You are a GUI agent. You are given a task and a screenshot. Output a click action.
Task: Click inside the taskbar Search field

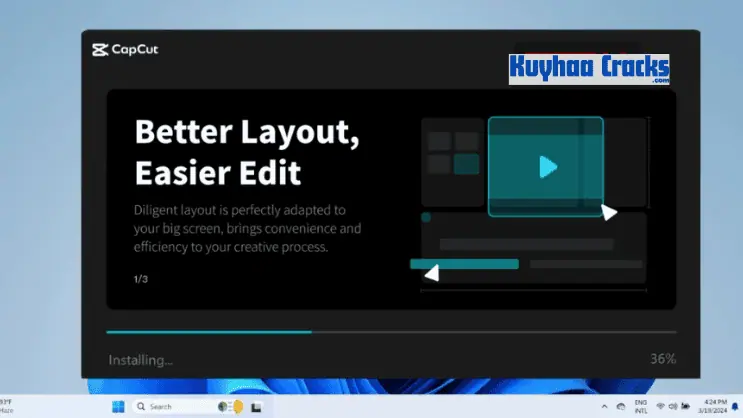coord(175,407)
